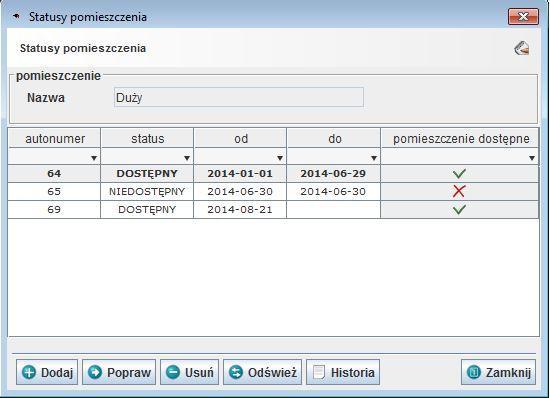Open the autonumer column filter dropdown

coord(94,158)
